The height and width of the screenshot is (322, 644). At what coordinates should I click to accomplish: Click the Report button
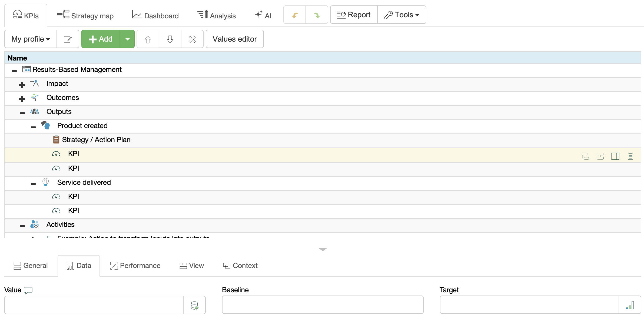[x=354, y=15]
